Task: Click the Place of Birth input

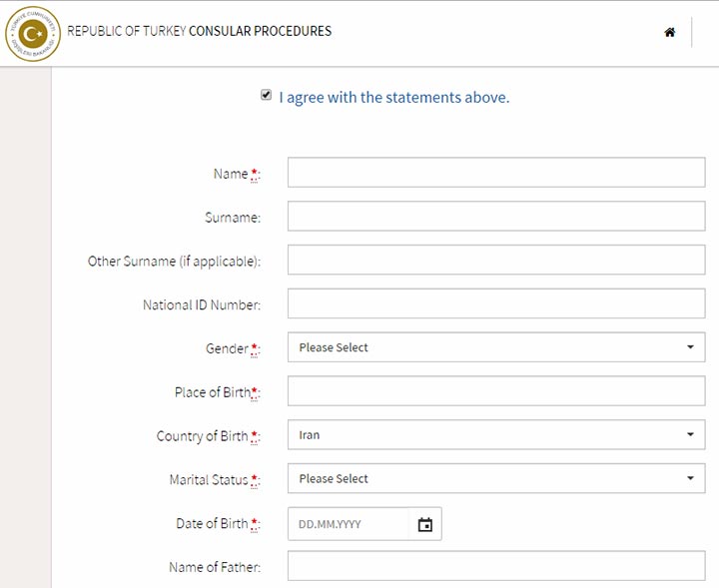Action: (x=496, y=391)
